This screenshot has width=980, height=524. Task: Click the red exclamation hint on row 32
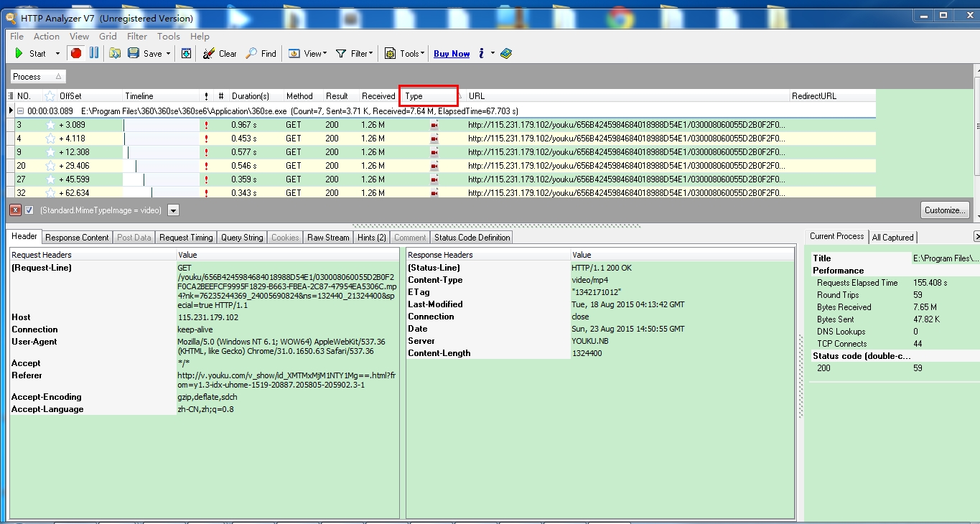pyautogui.click(x=207, y=193)
